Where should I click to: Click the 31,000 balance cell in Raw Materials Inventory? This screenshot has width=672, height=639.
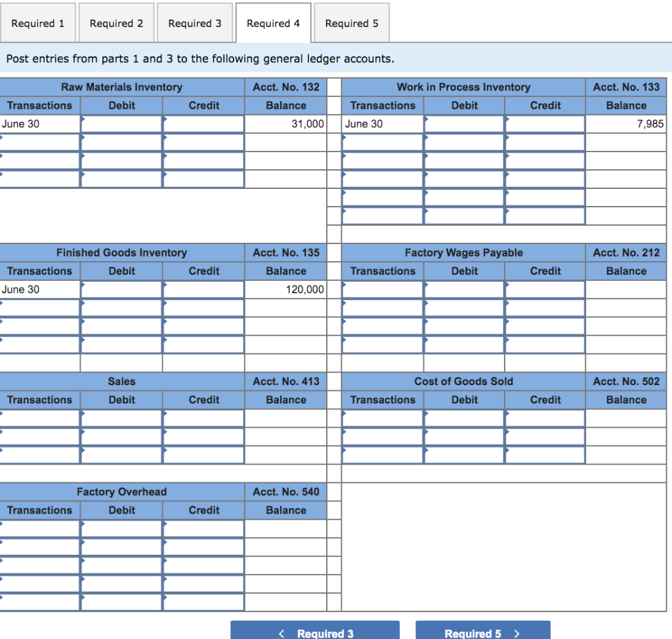285,123
